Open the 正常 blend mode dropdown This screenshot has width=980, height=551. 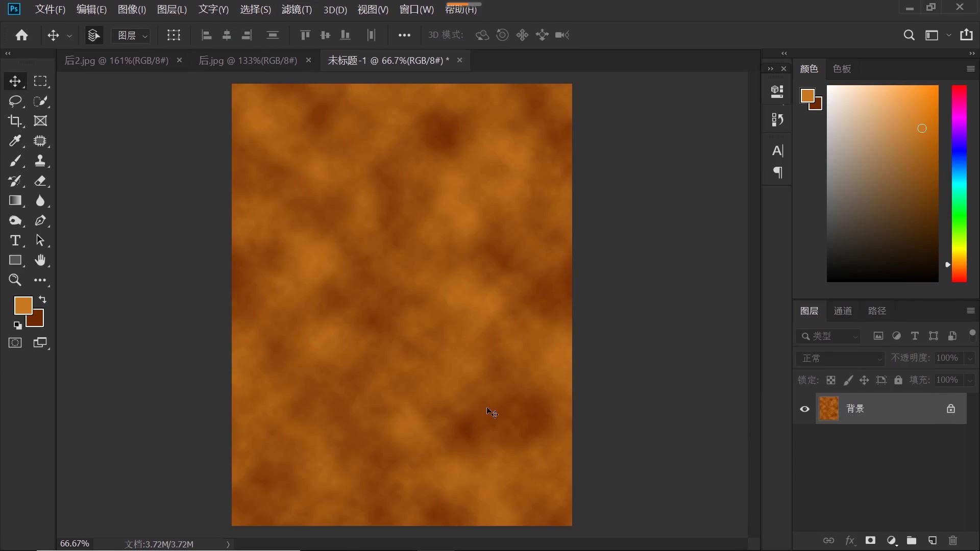pos(840,358)
